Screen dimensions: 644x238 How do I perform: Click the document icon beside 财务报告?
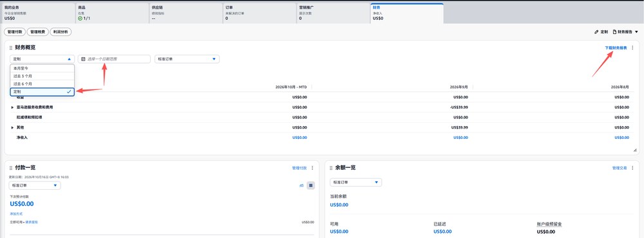pyautogui.click(x=614, y=32)
